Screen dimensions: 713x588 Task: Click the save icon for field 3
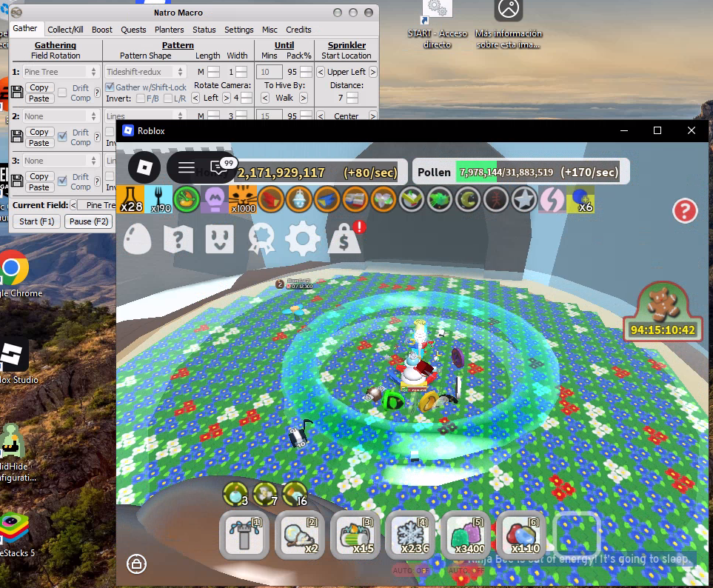point(17,181)
